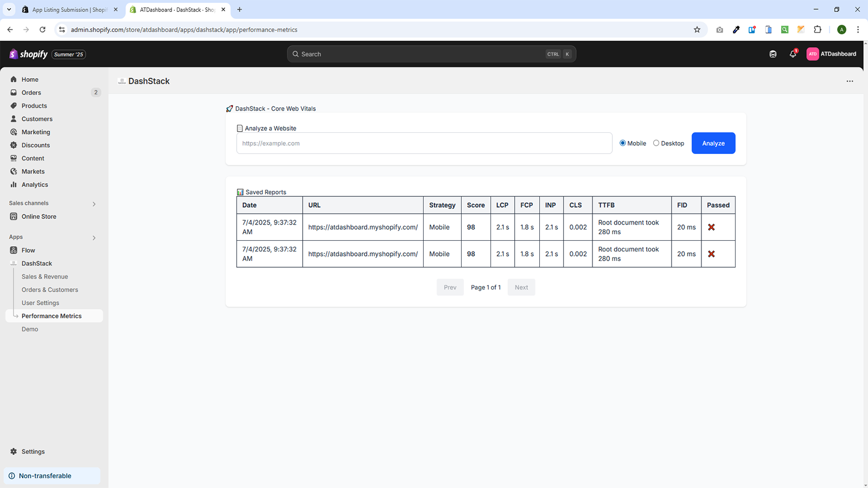The image size is (868, 488).
Task: Open User Settings submenu item
Action: (40, 303)
